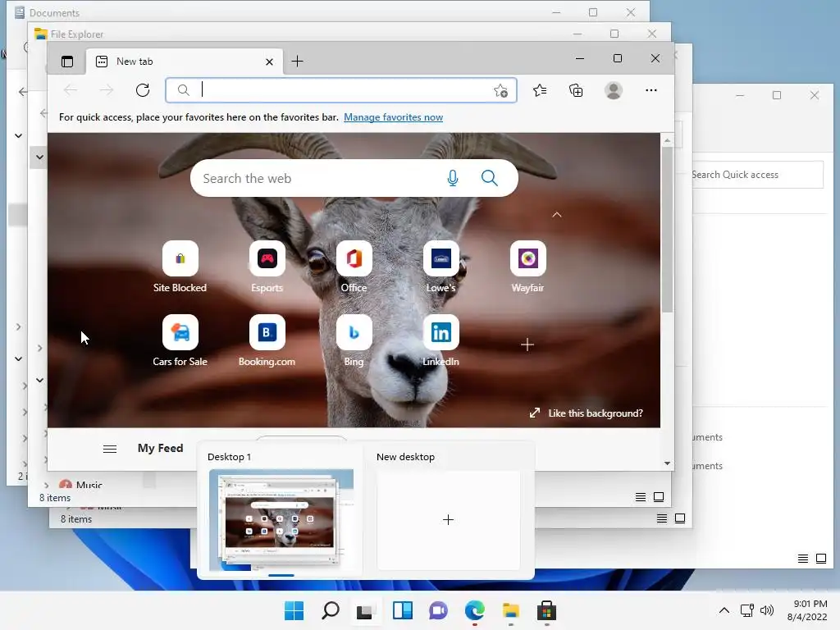Open a new tab with plus button

(x=297, y=62)
